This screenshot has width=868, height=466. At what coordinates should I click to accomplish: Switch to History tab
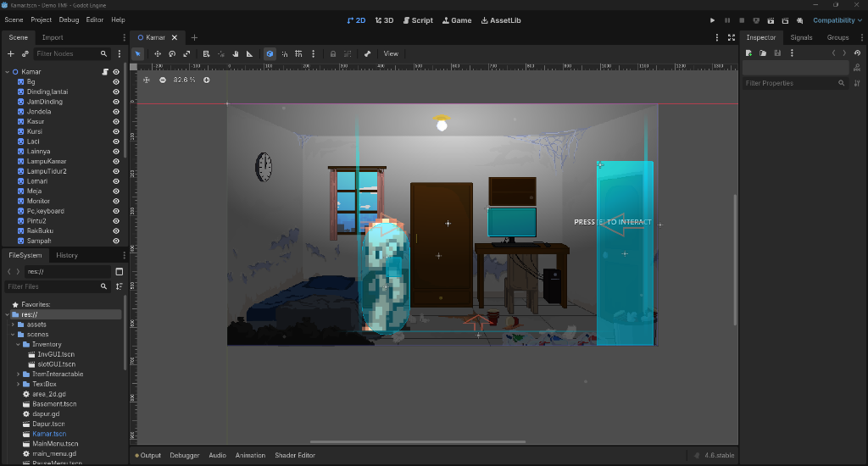(x=67, y=255)
